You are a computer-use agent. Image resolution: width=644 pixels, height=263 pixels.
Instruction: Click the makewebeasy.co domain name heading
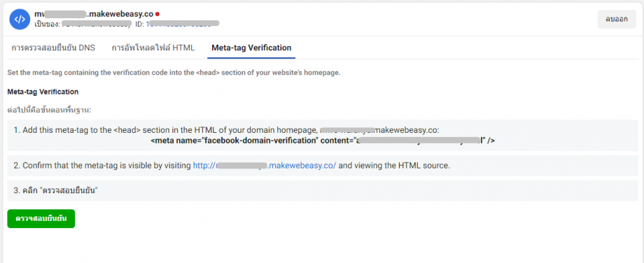[94, 15]
